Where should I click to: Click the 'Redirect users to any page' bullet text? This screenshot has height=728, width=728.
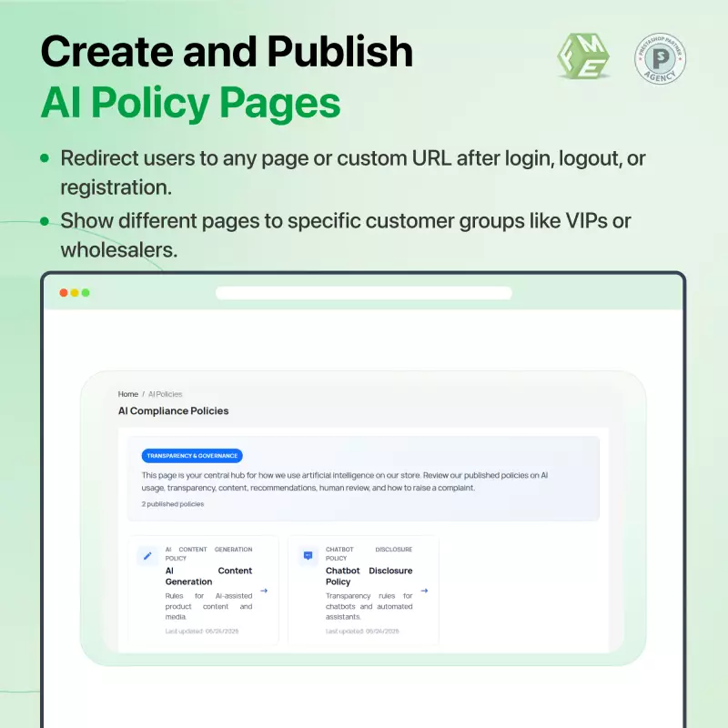tap(353, 173)
